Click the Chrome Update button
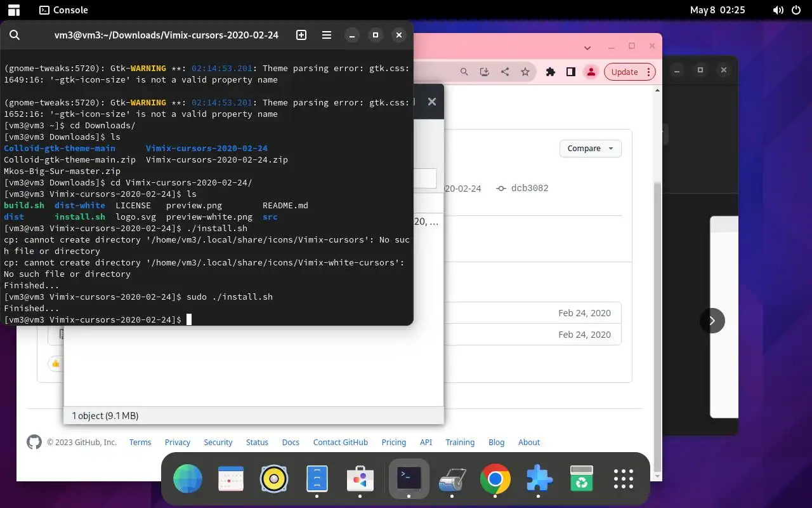Viewport: 812px width, 508px height. [x=629, y=72]
